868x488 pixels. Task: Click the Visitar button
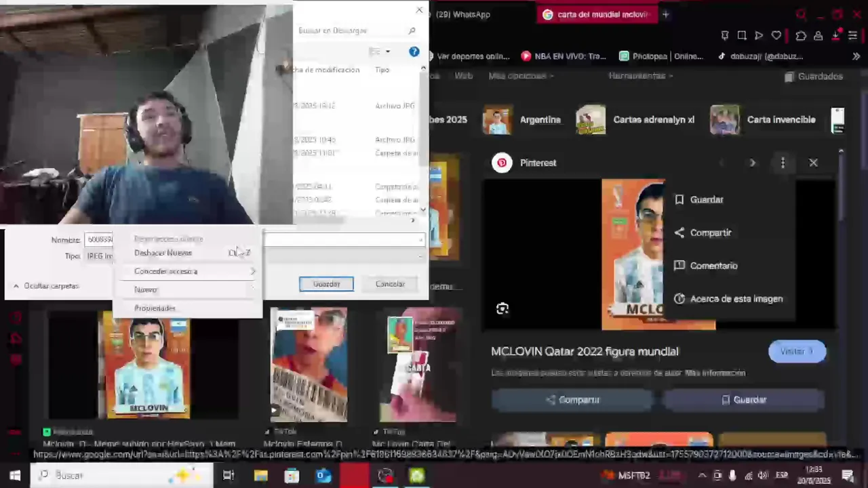[797, 351]
